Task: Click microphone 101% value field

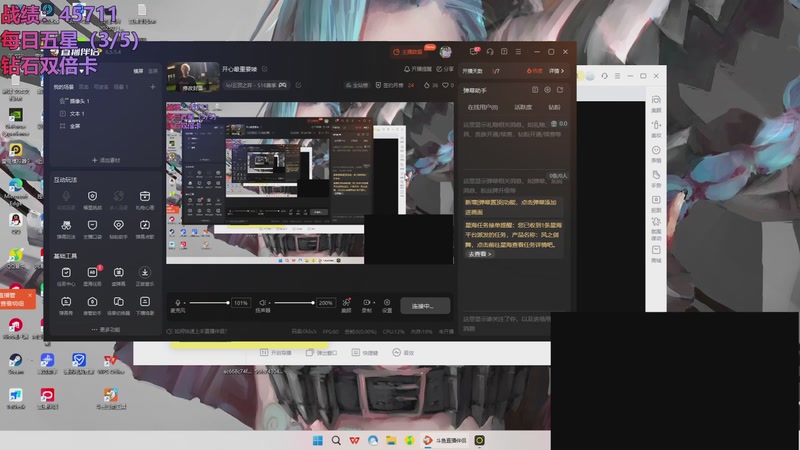Action: pos(240,303)
